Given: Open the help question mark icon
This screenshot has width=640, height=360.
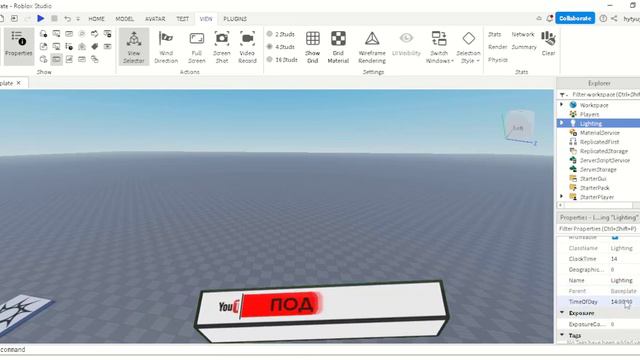Looking at the screenshot, I should [x=603, y=18].
